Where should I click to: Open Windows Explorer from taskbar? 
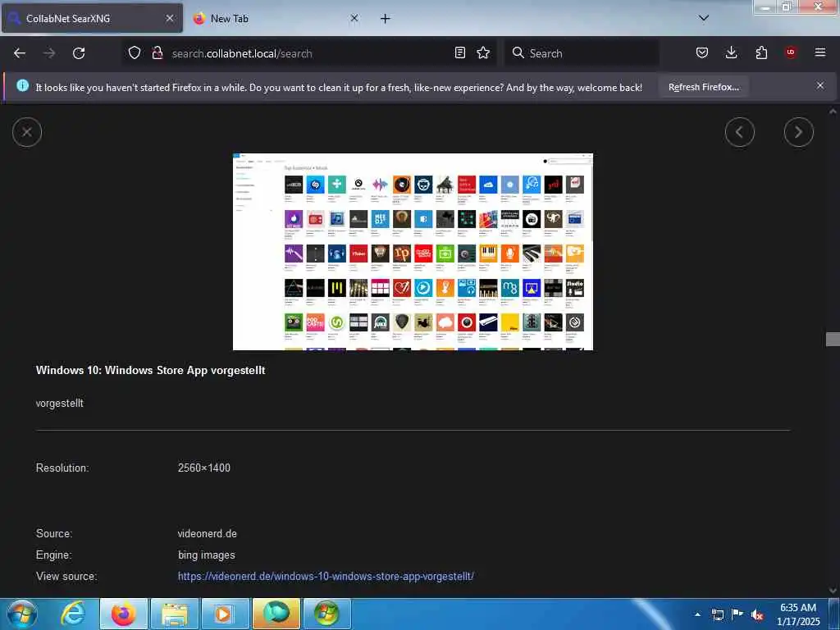coord(174,614)
